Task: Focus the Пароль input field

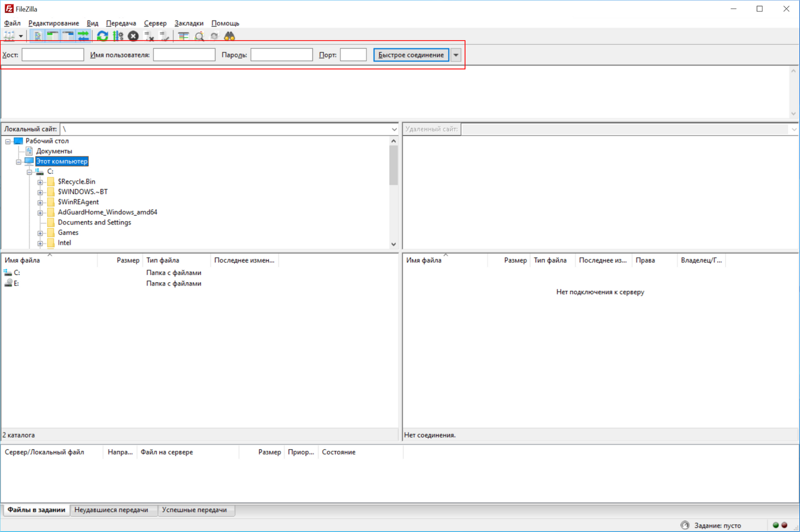Action: click(281, 55)
